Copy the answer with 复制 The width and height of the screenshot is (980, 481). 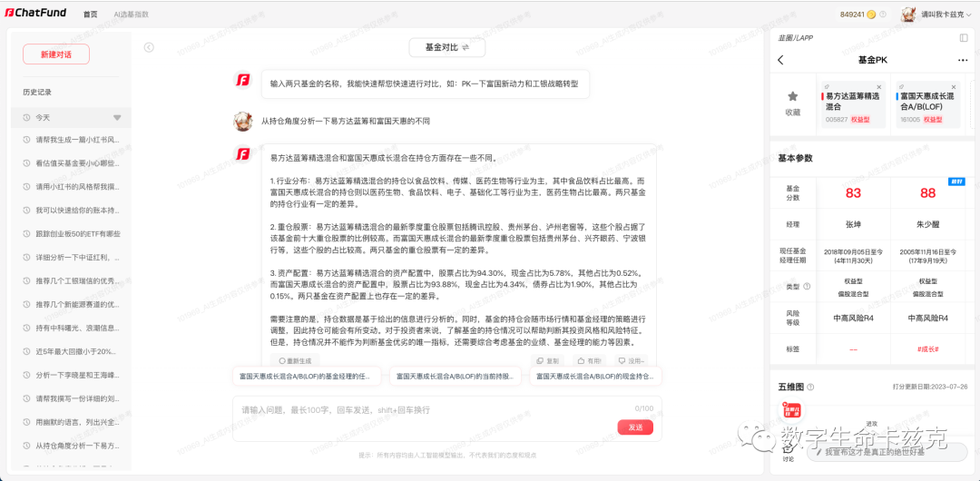click(x=547, y=361)
